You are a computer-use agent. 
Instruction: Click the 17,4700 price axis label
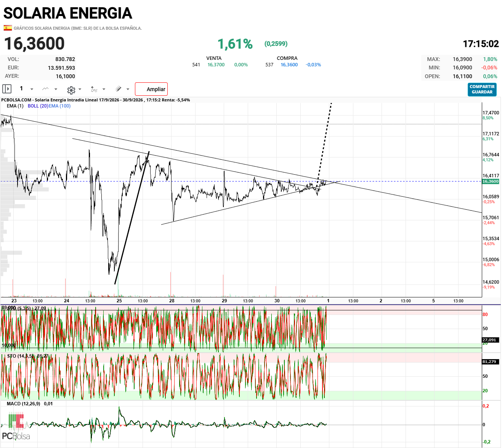[491, 113]
